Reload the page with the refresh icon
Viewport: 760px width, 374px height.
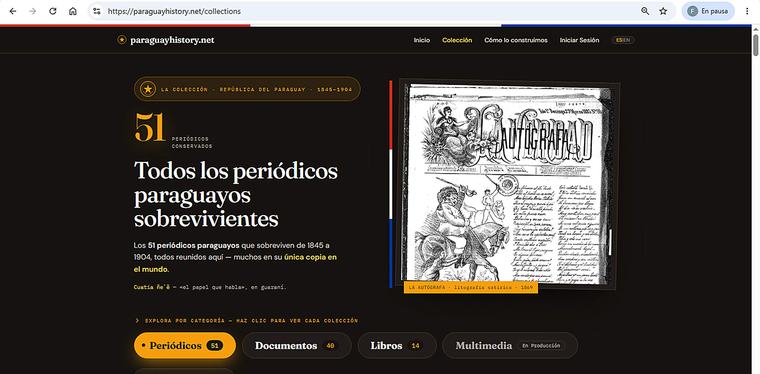[x=53, y=11]
